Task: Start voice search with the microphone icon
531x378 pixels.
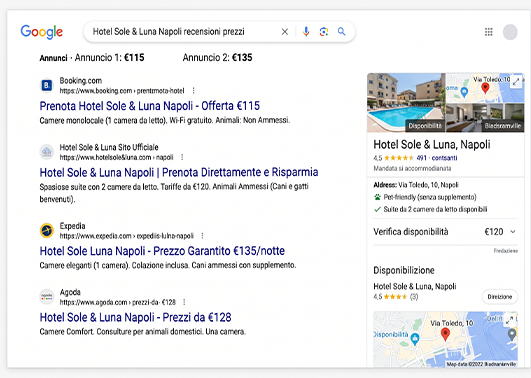Action: click(x=306, y=32)
